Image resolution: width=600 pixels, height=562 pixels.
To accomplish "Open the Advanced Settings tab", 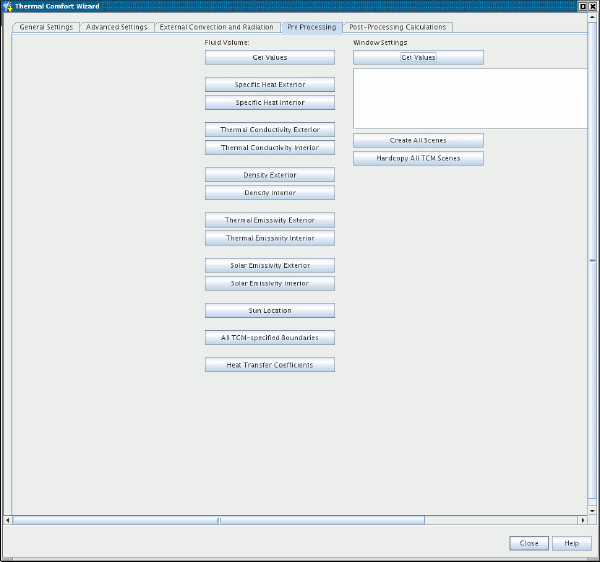I will click(x=116, y=27).
